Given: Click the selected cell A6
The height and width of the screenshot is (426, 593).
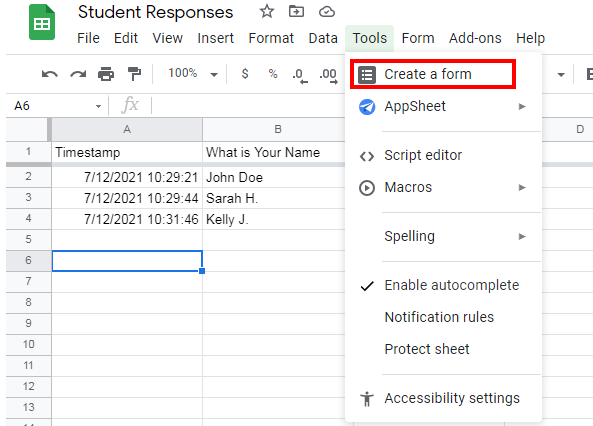Looking at the screenshot, I should tap(127, 261).
